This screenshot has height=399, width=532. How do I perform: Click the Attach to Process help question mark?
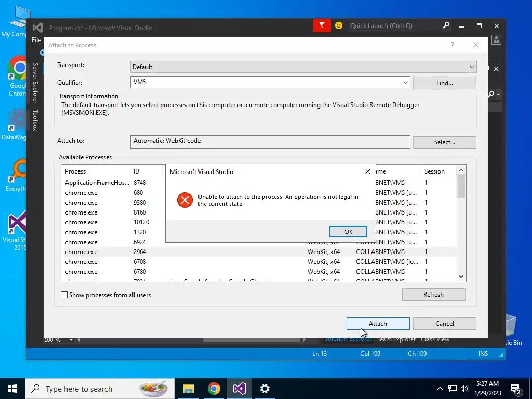point(453,45)
